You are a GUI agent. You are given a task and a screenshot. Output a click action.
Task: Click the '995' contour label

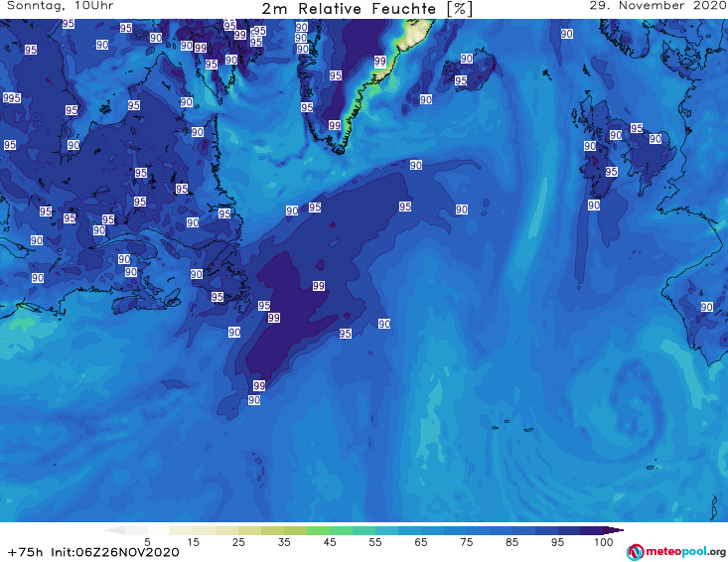(12, 98)
